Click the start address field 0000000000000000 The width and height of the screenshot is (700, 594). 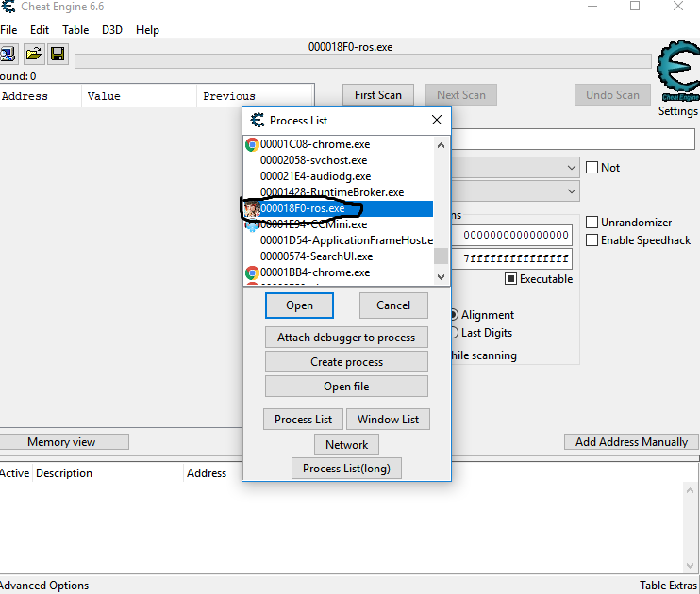click(512, 235)
